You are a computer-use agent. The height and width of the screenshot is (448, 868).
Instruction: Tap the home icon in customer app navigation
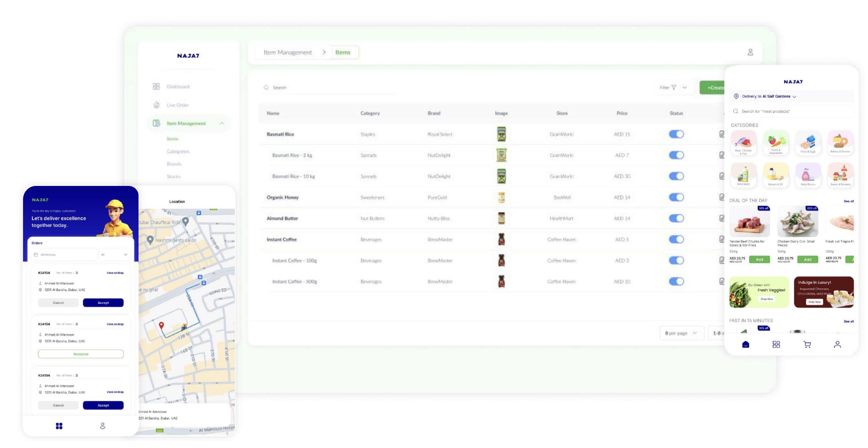click(745, 344)
